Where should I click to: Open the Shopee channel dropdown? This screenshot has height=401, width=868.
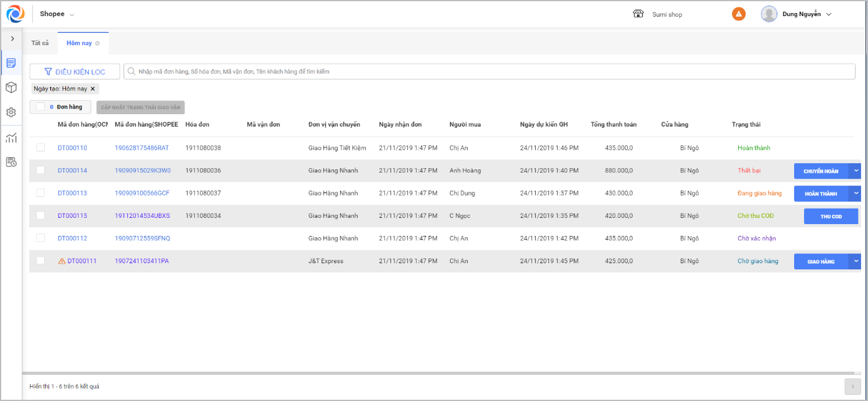coord(57,14)
